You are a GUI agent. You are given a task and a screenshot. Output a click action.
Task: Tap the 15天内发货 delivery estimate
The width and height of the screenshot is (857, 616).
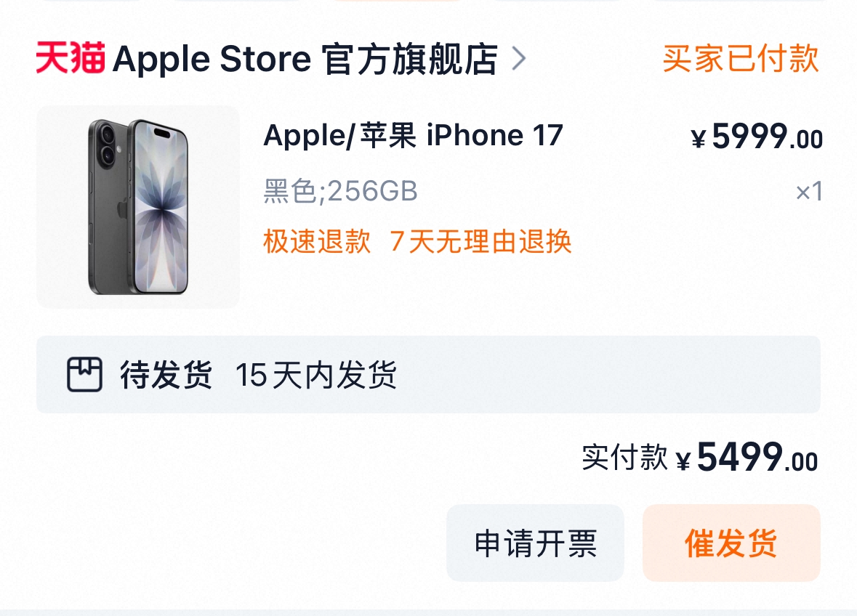pos(316,375)
